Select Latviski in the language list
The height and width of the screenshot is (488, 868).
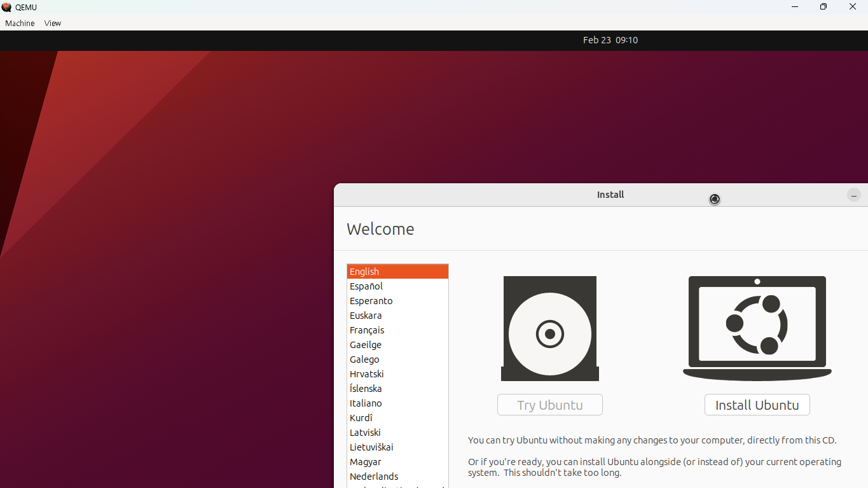pos(397,433)
